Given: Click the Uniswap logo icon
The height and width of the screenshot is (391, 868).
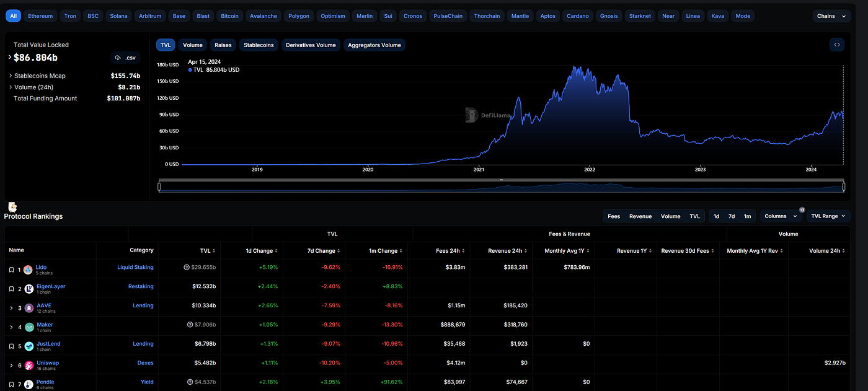Looking at the screenshot, I should [29, 366].
